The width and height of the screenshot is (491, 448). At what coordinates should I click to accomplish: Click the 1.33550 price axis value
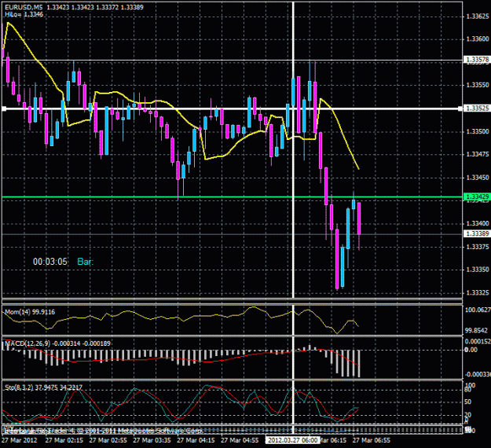[478, 85]
